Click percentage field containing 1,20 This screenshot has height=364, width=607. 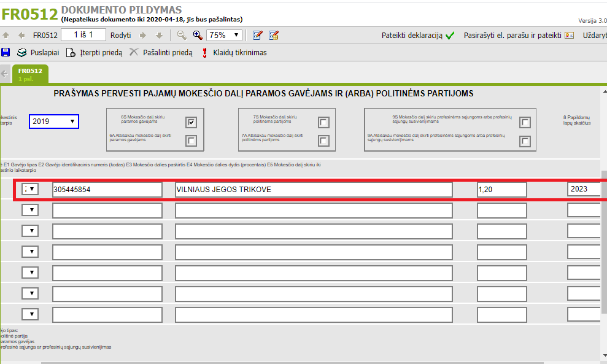[501, 190]
